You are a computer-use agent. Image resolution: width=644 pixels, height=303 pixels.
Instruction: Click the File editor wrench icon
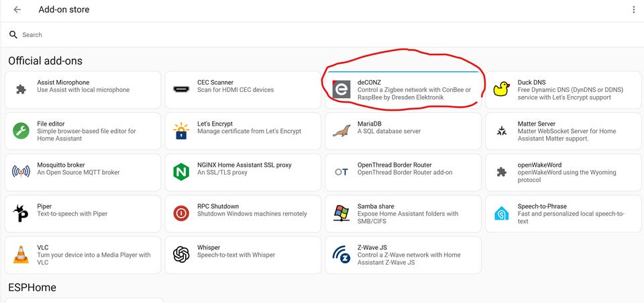coord(21,131)
